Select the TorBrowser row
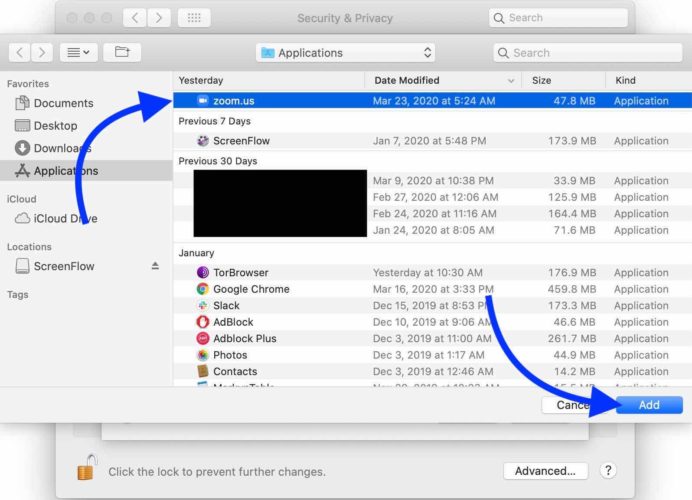This screenshot has width=692, height=500. (432, 272)
